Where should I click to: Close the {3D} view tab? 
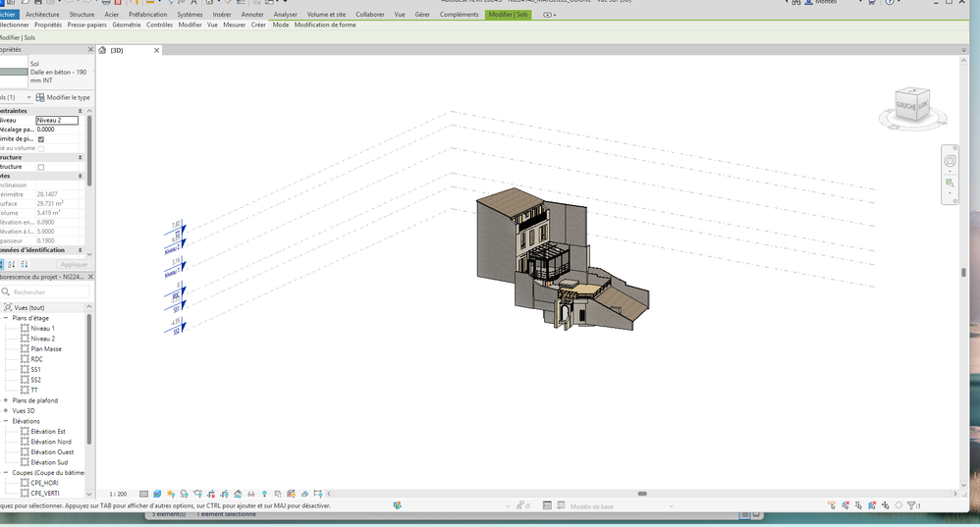click(156, 50)
